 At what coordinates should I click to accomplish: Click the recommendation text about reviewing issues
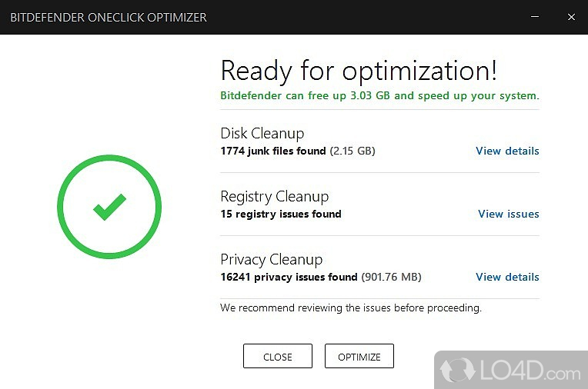(350, 308)
